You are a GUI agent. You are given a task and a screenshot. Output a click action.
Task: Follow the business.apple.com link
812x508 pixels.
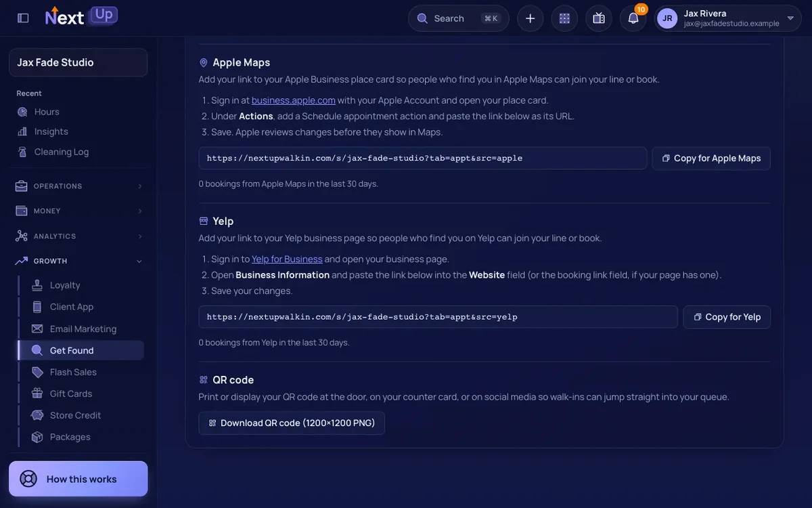(294, 100)
